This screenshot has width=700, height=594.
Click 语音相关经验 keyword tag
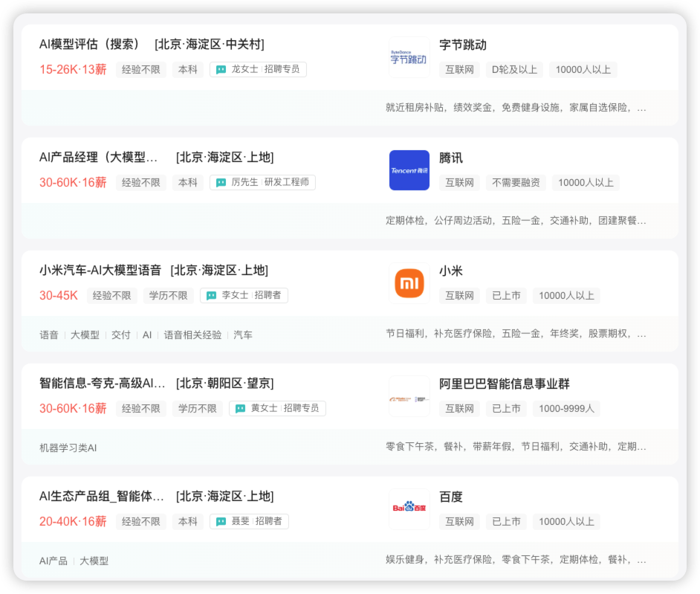(x=193, y=335)
